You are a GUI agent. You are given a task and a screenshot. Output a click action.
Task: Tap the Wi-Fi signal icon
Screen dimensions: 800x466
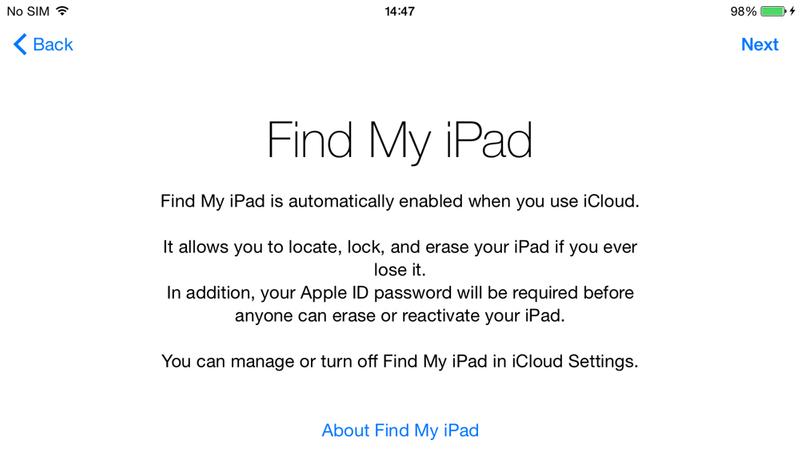coord(62,11)
